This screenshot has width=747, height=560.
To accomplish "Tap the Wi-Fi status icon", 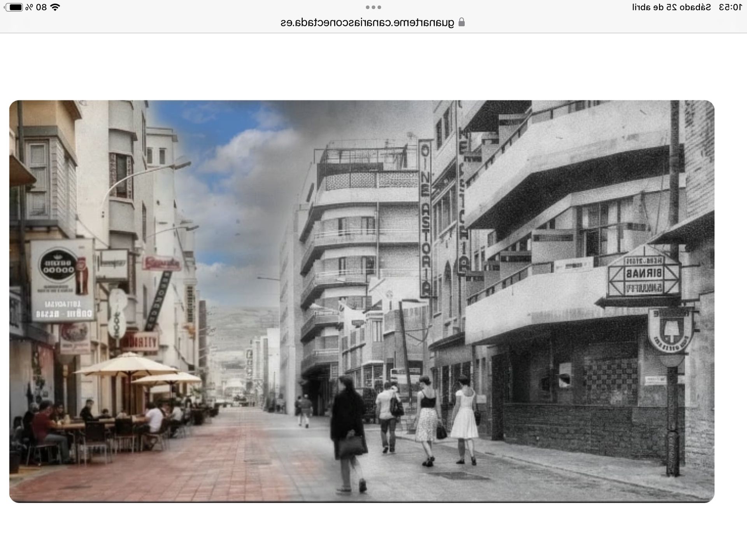I will tap(55, 7).
